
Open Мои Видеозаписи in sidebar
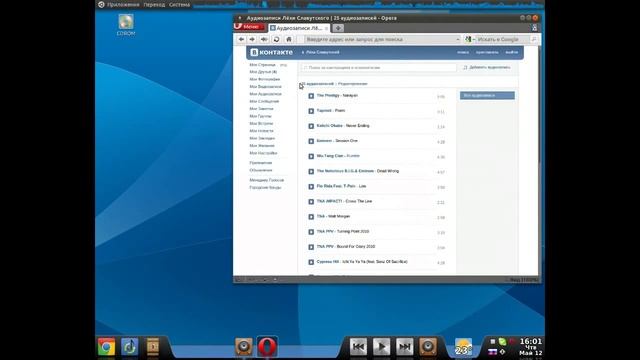[x=265, y=87]
